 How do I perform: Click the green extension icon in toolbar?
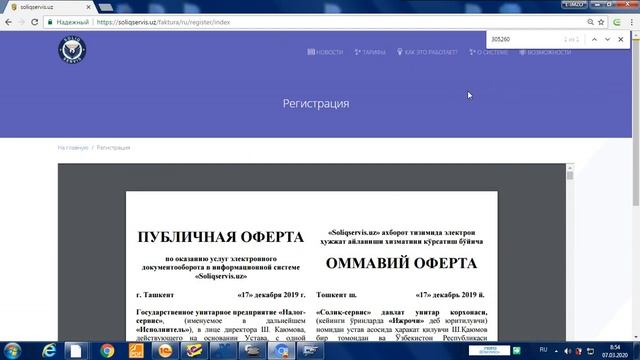pos(617,22)
